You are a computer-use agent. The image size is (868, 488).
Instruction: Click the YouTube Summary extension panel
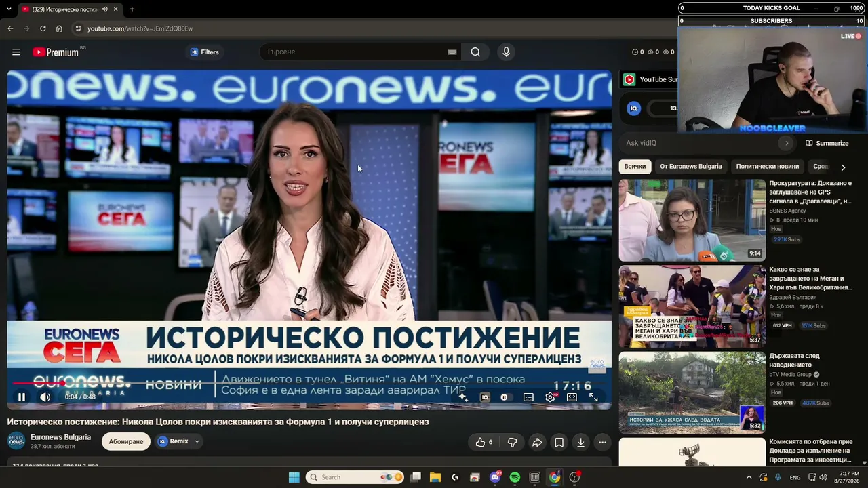(650, 79)
